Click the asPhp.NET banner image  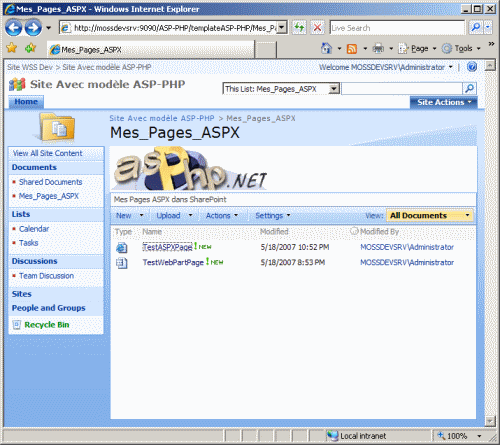coord(190,169)
